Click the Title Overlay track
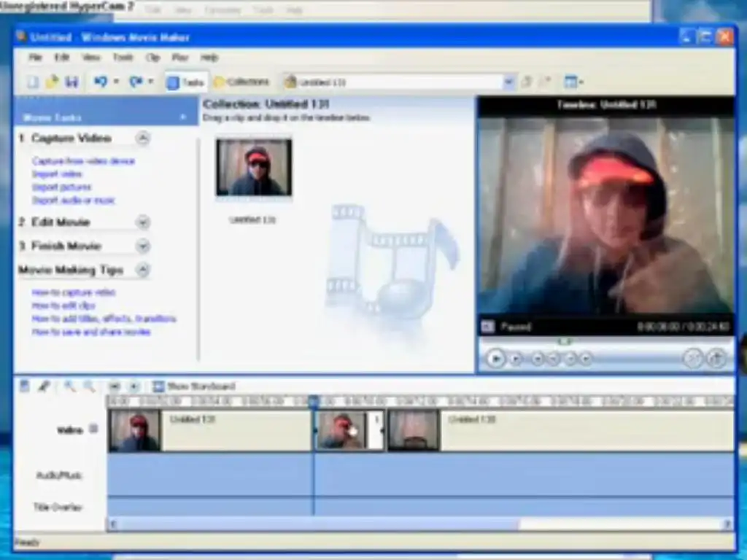Image resolution: width=747 pixels, height=560 pixels. click(x=421, y=507)
